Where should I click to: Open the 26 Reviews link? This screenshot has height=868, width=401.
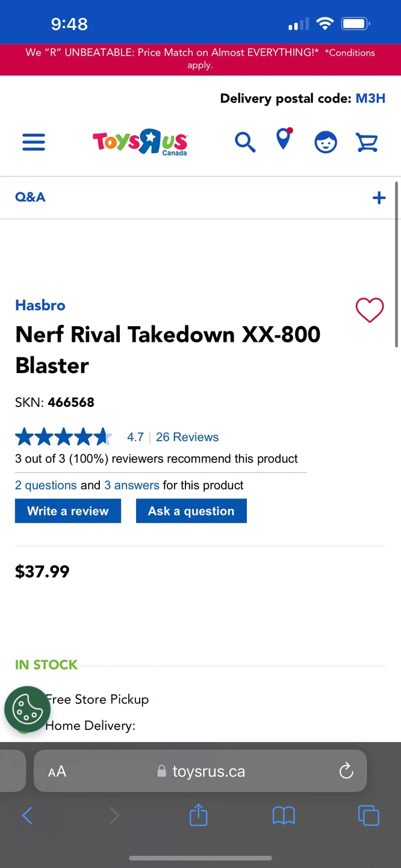pyautogui.click(x=187, y=437)
